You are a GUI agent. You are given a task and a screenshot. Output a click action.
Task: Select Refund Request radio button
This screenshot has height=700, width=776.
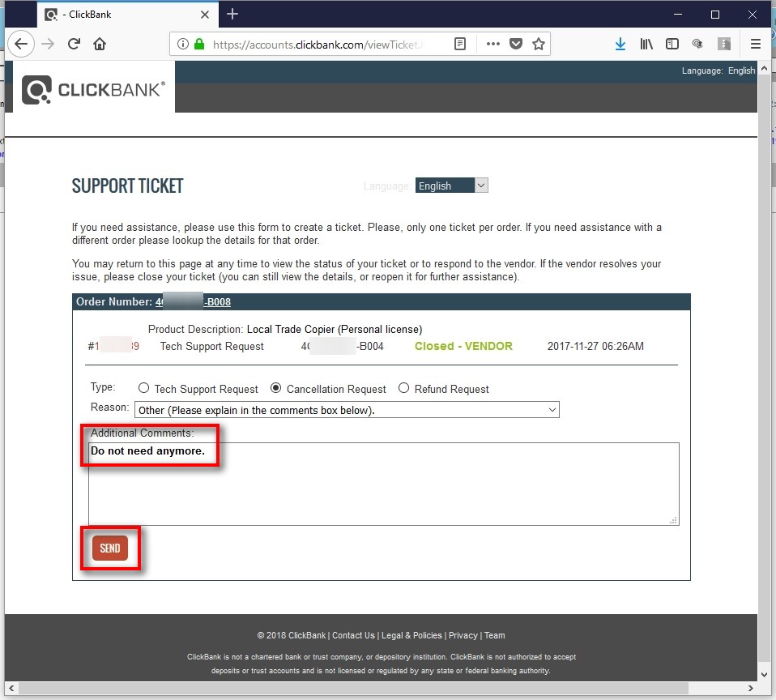tap(404, 388)
